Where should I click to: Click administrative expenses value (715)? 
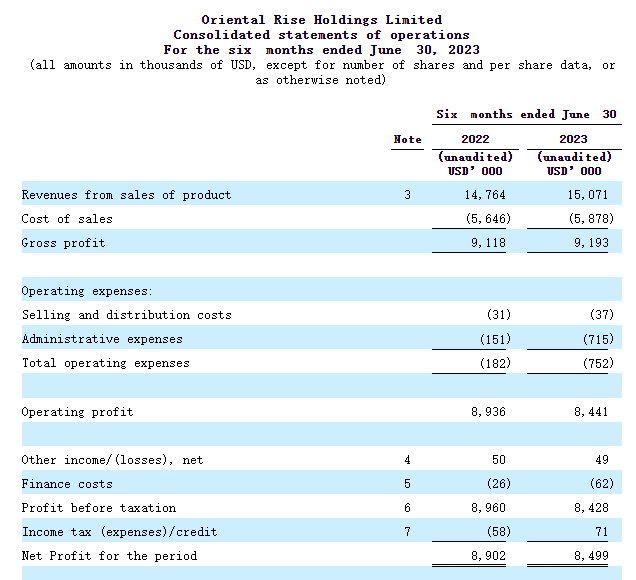pyautogui.click(x=598, y=339)
